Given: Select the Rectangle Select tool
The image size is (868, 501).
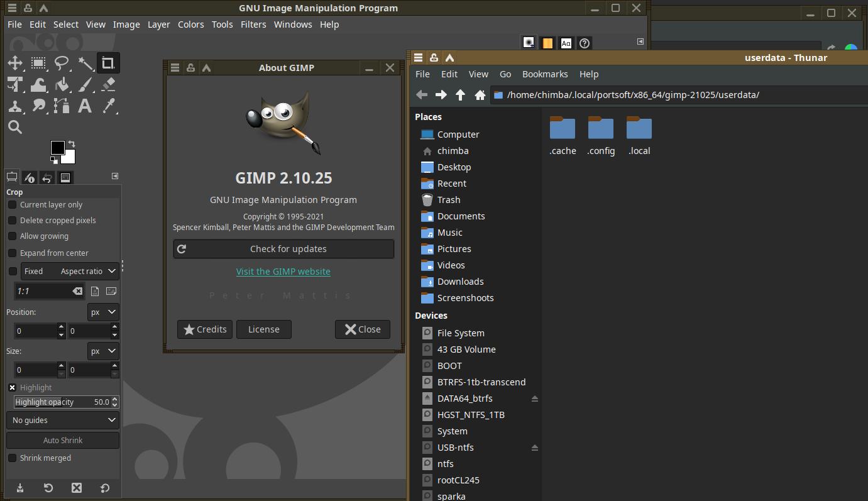Looking at the screenshot, I should coord(38,63).
